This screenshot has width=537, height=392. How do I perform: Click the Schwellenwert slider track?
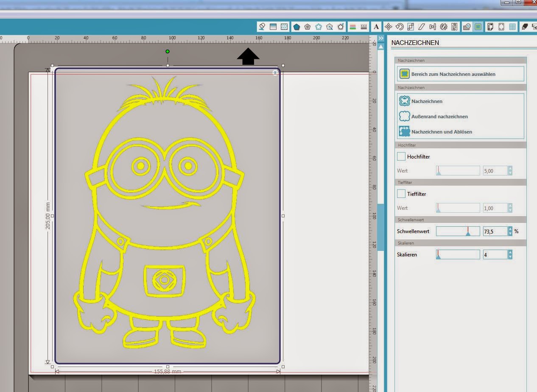coord(458,231)
